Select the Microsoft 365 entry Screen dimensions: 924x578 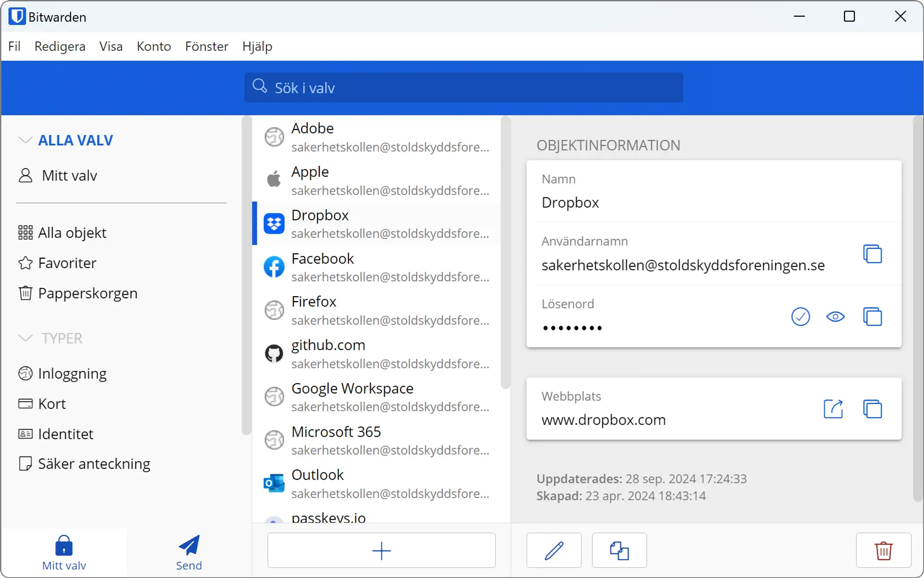pos(377,440)
